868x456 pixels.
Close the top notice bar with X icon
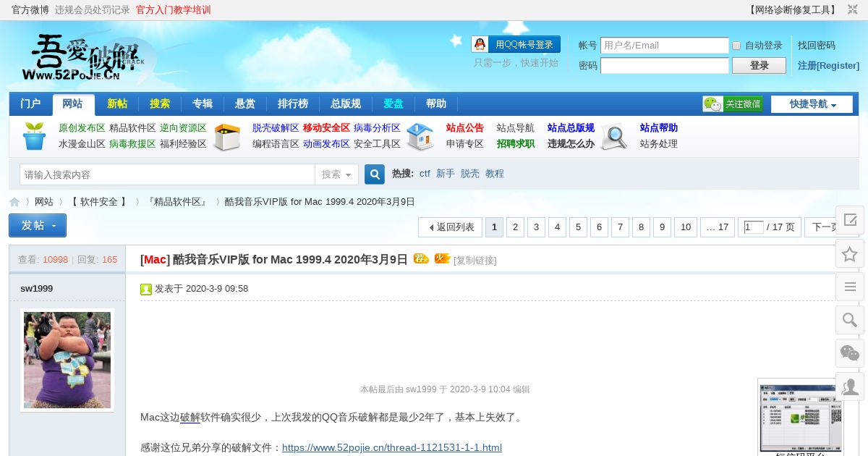click(x=852, y=9)
